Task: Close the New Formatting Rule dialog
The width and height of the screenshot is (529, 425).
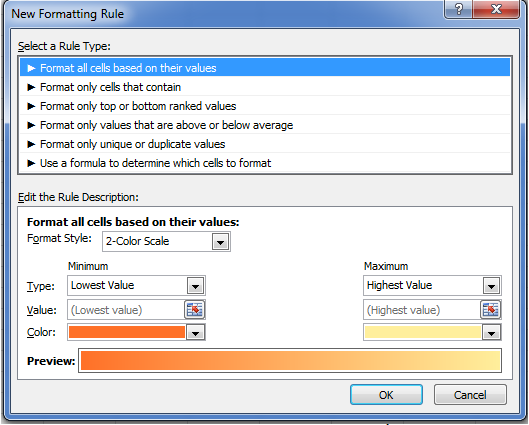Action: click(496, 9)
